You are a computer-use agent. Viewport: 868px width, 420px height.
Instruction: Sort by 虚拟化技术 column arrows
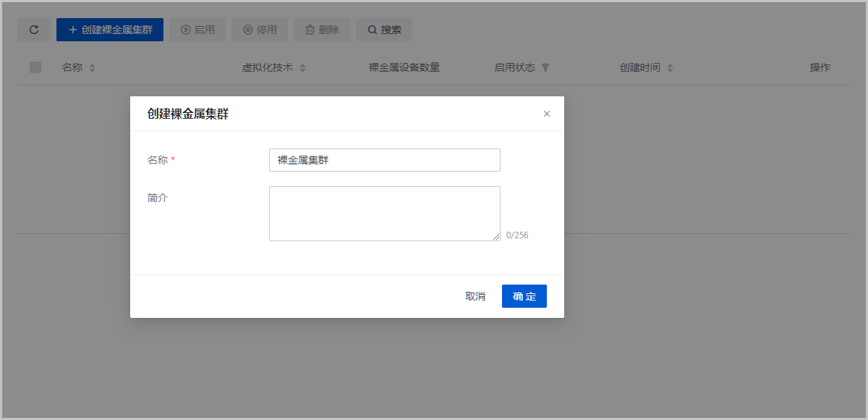click(302, 68)
